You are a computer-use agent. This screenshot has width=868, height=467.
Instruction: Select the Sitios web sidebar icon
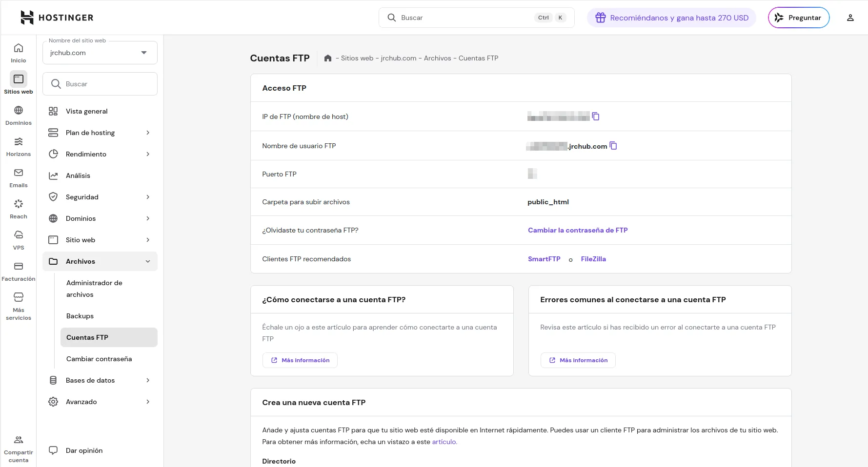coord(19,79)
